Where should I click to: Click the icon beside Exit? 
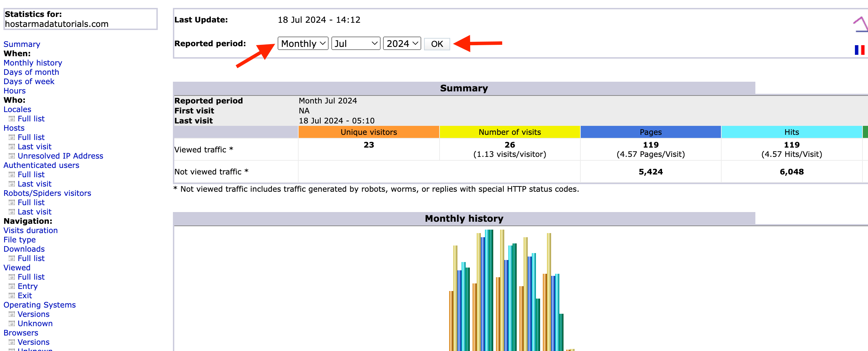(12, 295)
